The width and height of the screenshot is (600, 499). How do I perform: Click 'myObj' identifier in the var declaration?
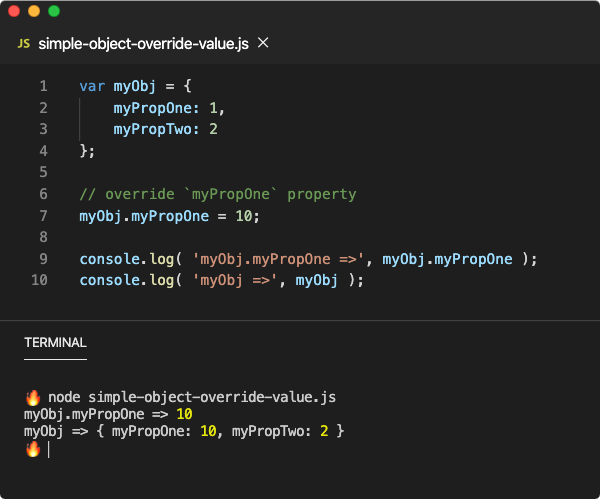pyautogui.click(x=135, y=87)
